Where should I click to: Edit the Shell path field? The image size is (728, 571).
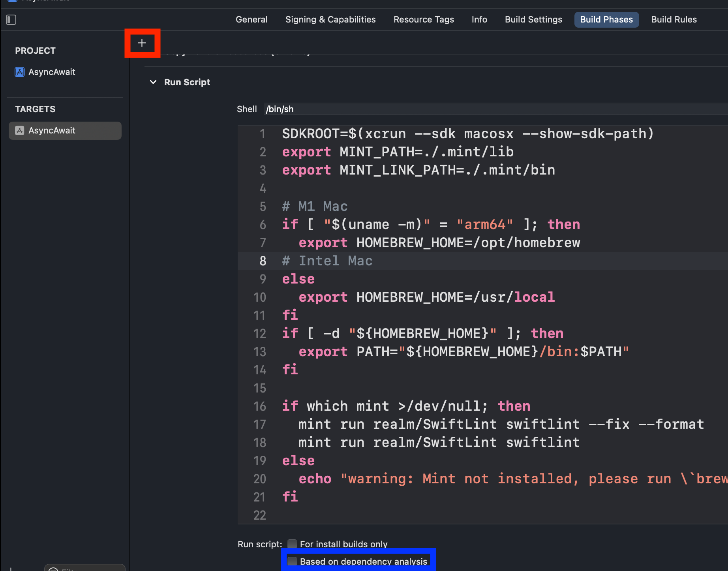tap(495, 109)
